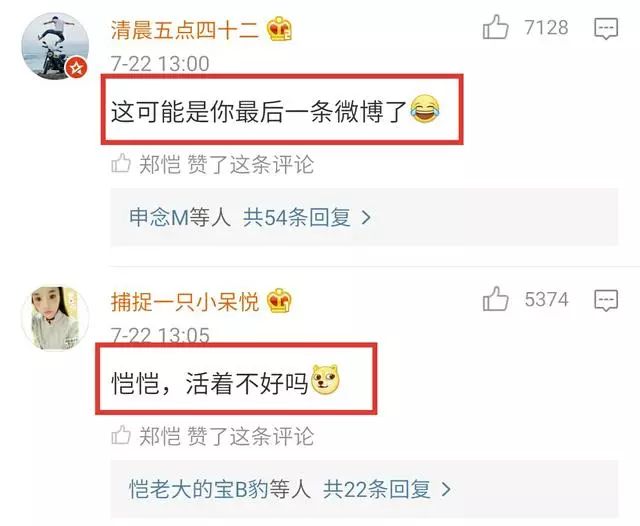This screenshot has height=526, width=640.
Task: Open the 捕捉一只小呆悦 profile
Action: pos(184,302)
